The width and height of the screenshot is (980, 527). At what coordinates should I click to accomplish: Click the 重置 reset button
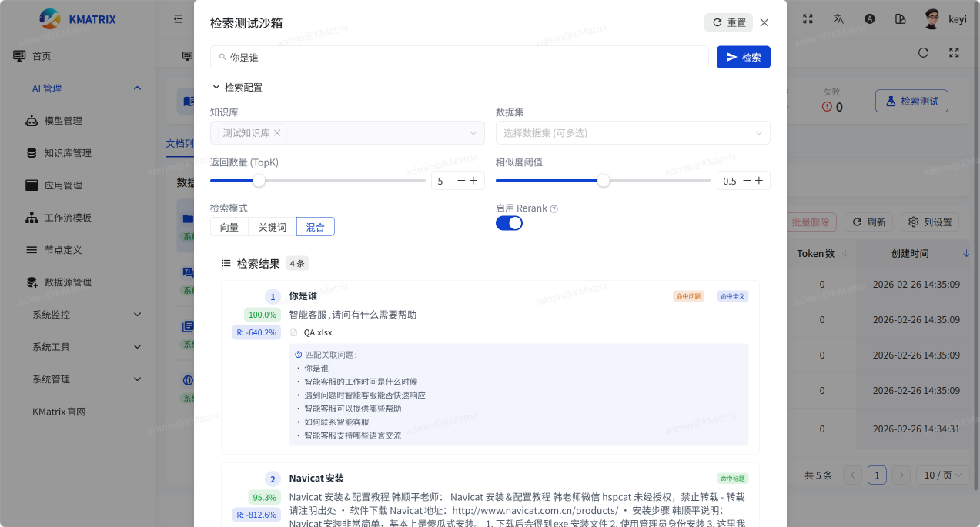point(728,22)
